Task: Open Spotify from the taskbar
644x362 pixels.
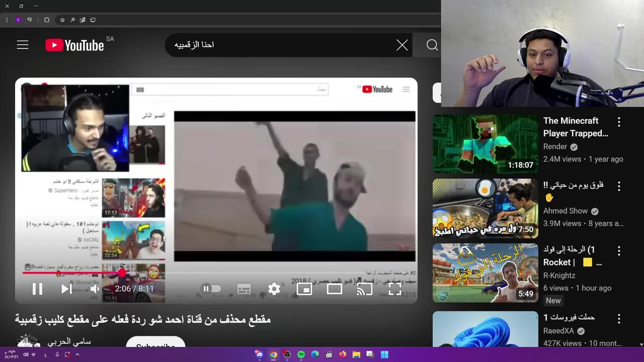Action: click(301, 354)
